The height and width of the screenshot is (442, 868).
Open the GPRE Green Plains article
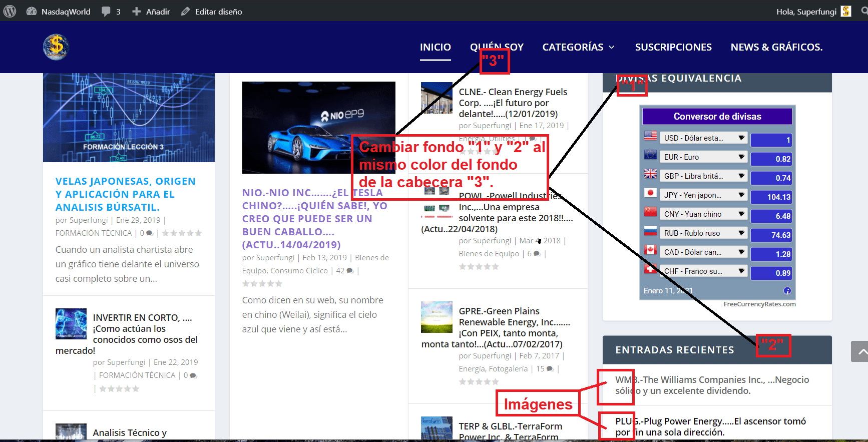tap(496, 327)
